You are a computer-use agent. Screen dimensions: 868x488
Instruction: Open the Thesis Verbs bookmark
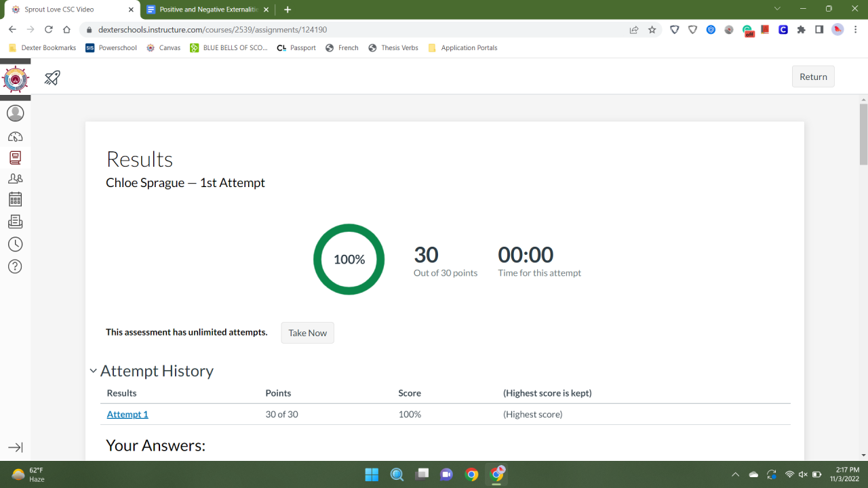click(393, 48)
